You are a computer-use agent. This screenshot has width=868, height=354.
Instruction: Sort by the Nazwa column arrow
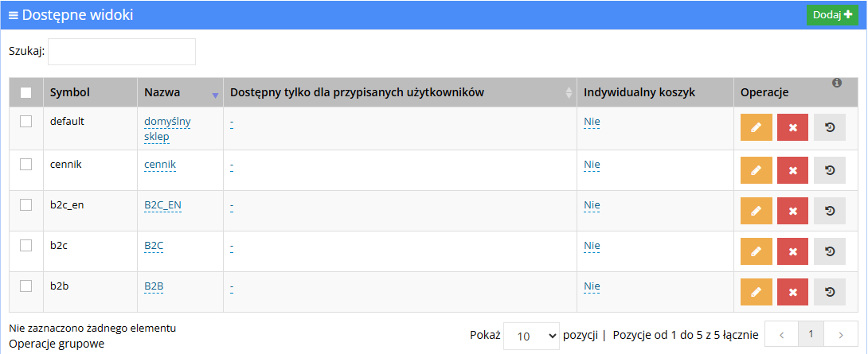(215, 95)
